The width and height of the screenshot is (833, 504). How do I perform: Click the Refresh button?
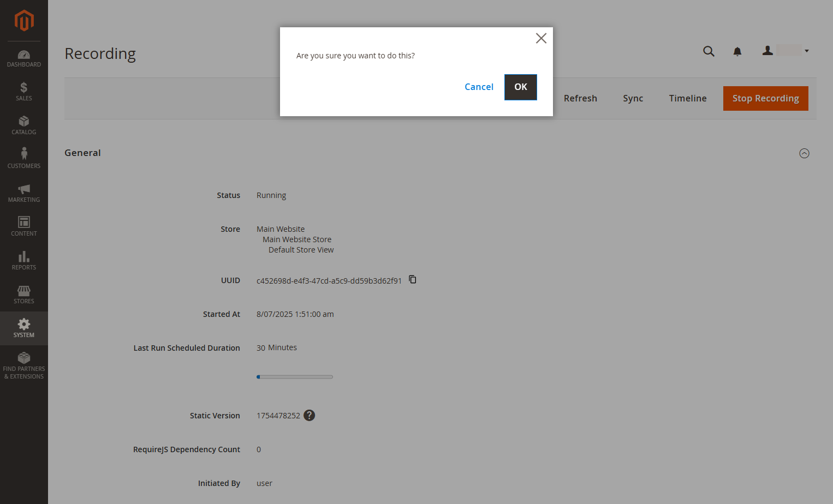[x=580, y=98]
